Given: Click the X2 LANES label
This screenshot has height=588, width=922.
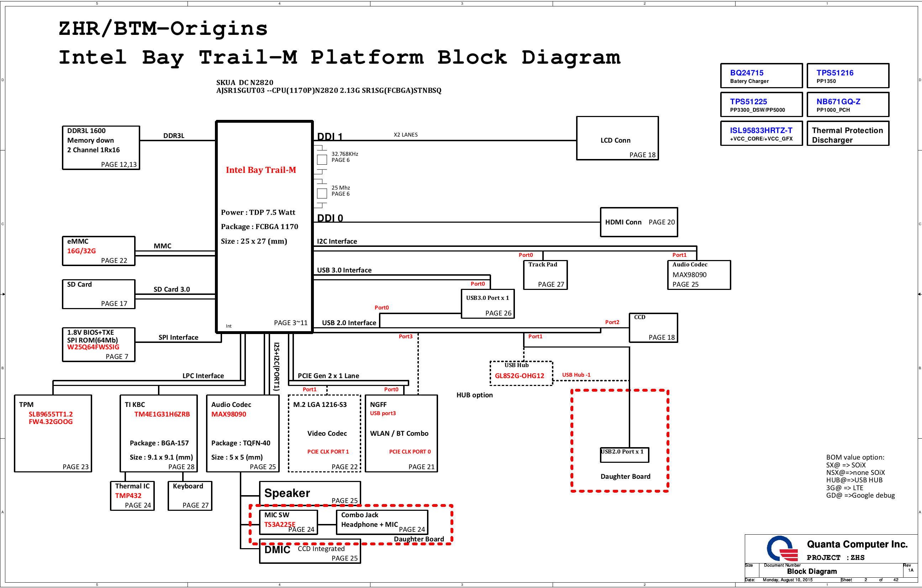Looking at the screenshot, I should coord(405,135).
